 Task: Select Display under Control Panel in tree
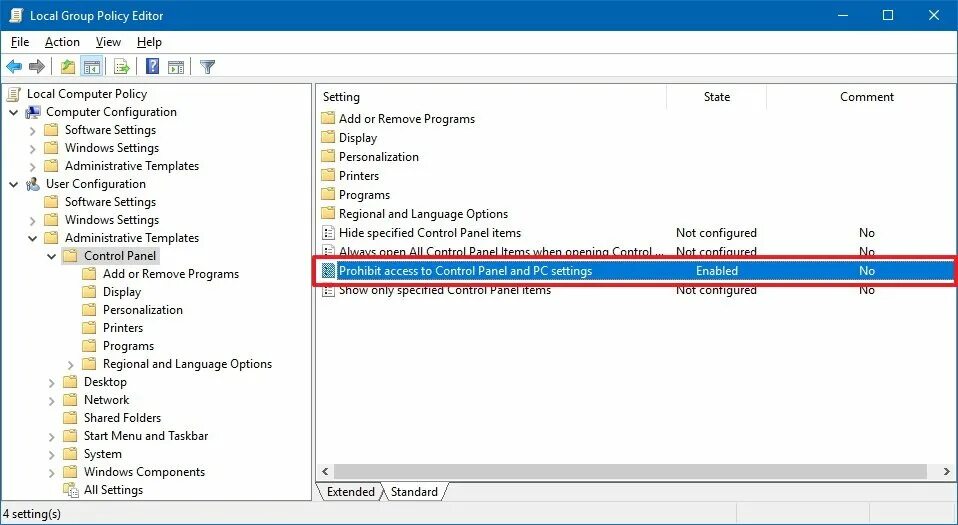pyautogui.click(x=122, y=292)
